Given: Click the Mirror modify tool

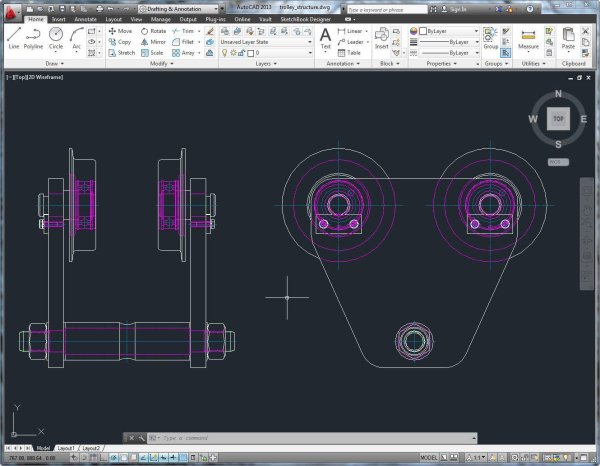Looking at the screenshot, I should (153, 42).
